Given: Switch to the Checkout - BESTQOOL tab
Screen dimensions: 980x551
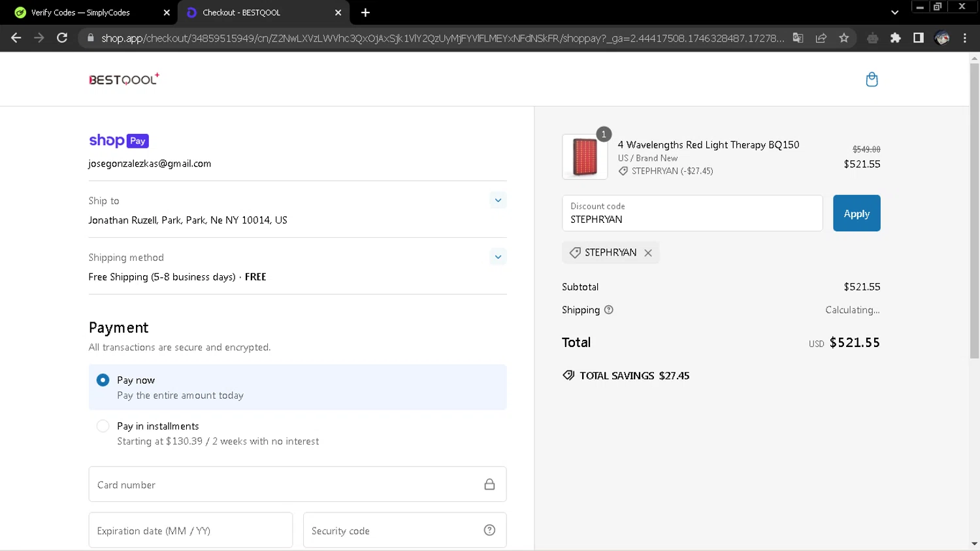Looking at the screenshot, I should [264, 12].
